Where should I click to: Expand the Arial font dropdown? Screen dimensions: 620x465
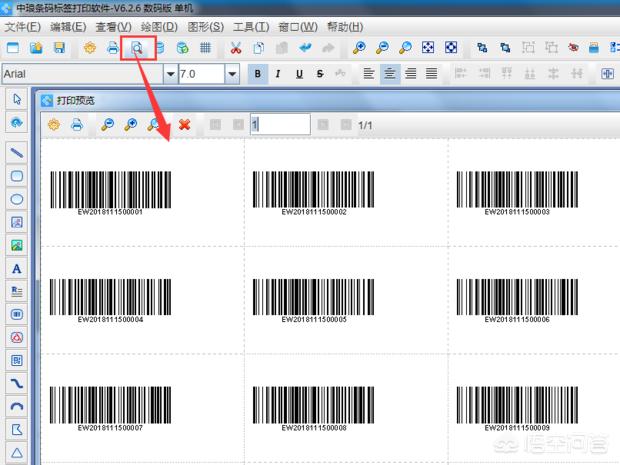point(171,74)
